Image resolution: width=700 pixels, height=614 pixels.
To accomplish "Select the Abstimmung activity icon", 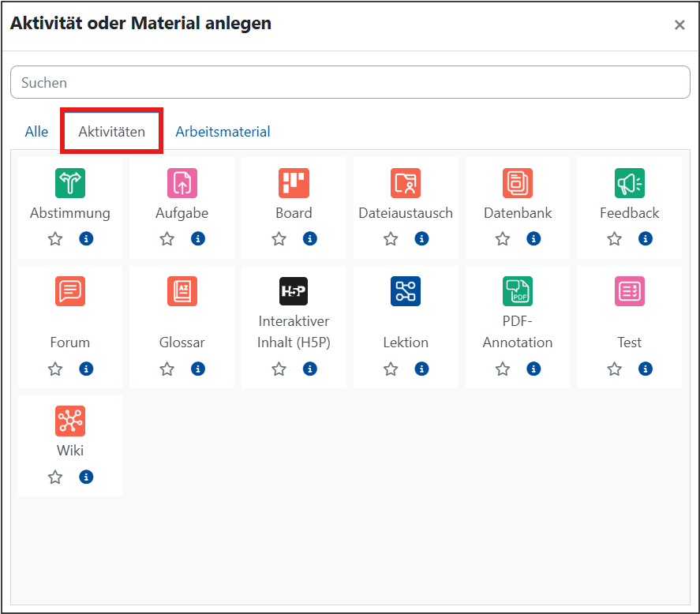I will 70,183.
